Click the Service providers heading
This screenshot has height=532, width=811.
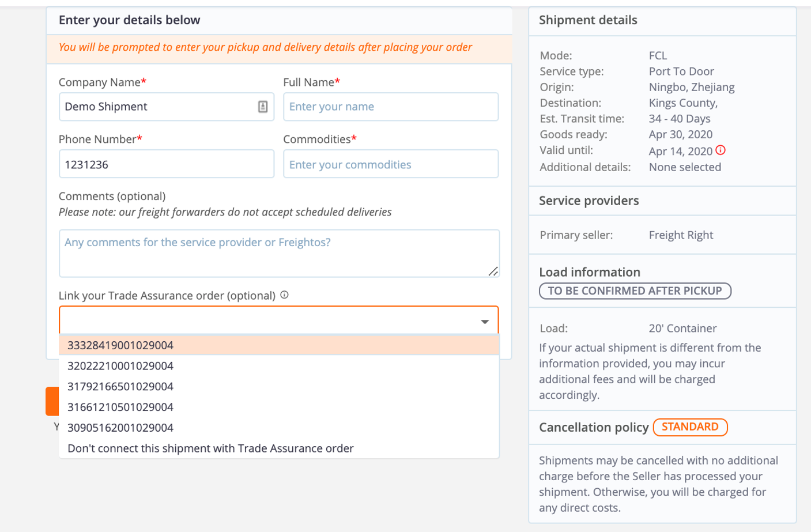(589, 201)
